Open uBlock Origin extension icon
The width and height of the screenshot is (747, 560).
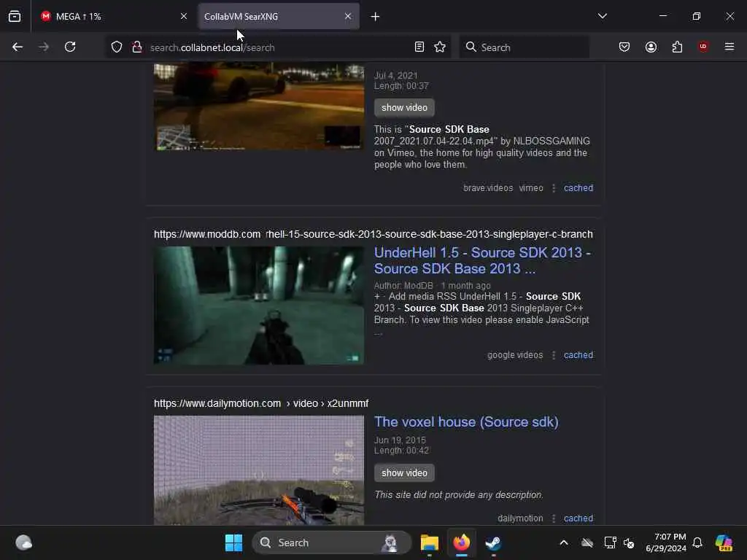click(703, 47)
